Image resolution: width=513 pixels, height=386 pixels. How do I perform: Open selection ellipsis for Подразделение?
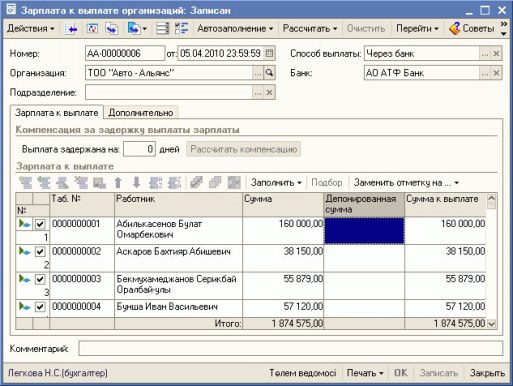pyautogui.click(x=258, y=92)
